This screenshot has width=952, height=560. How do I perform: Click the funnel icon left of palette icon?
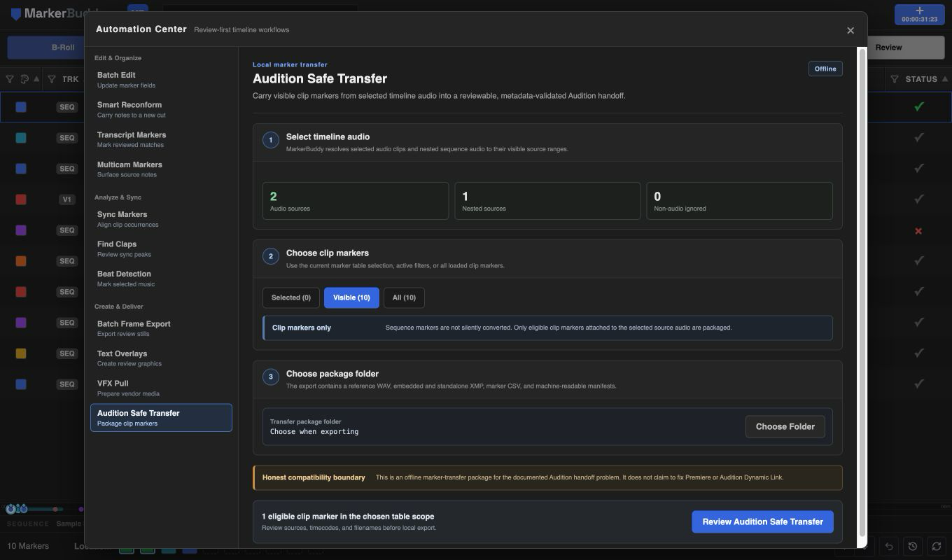[10, 79]
